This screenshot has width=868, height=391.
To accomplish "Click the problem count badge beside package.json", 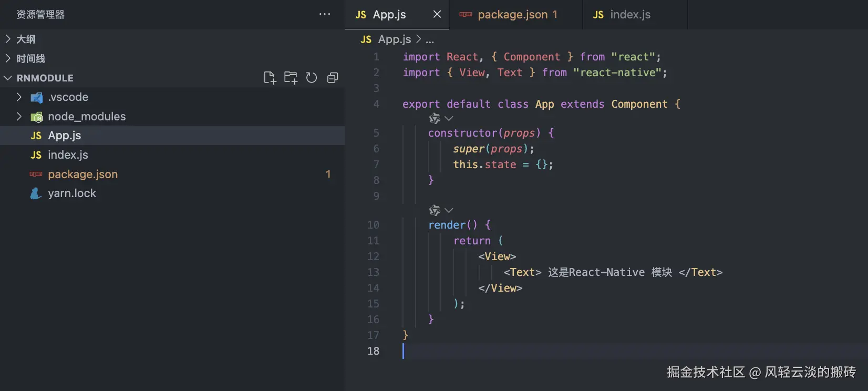I will click(x=328, y=174).
